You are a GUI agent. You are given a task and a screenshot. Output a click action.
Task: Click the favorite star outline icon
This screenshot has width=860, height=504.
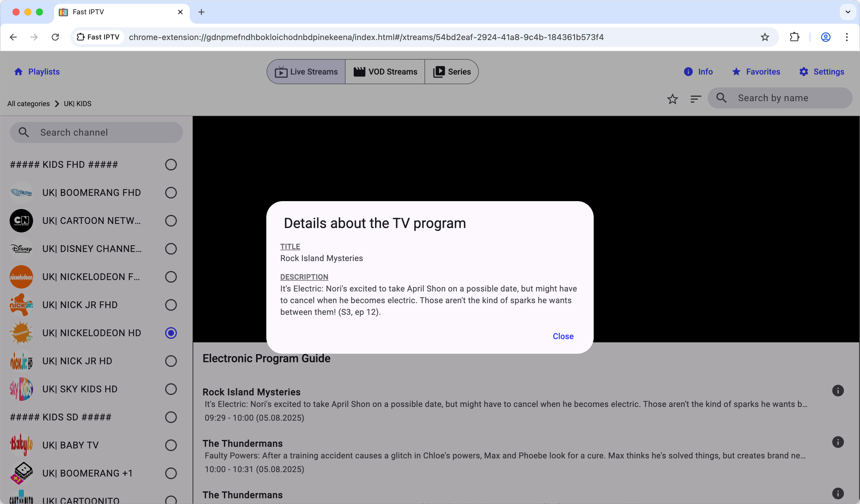click(672, 99)
